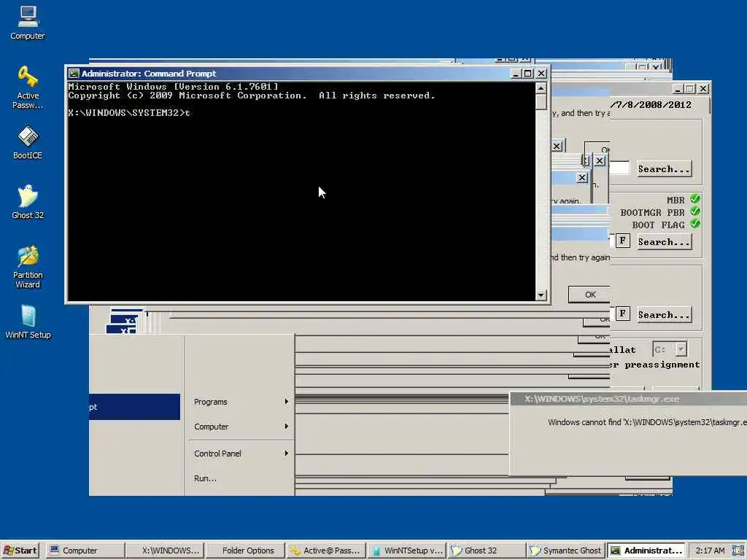Launch WinNT Setup desktop icon
The width and height of the screenshot is (747, 560).
coord(28,322)
